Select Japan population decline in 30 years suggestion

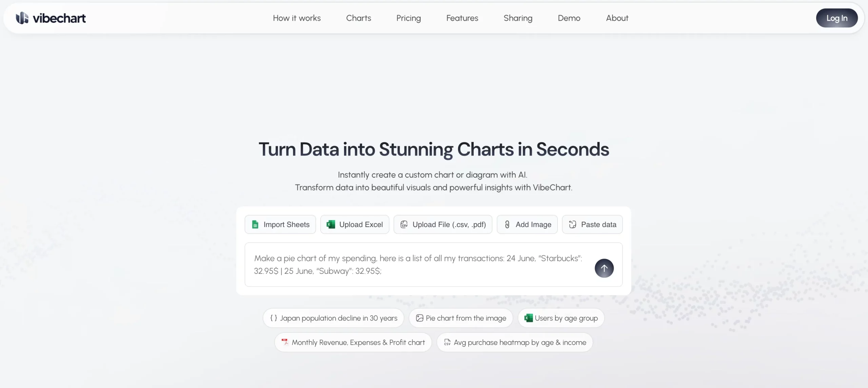pyautogui.click(x=333, y=318)
